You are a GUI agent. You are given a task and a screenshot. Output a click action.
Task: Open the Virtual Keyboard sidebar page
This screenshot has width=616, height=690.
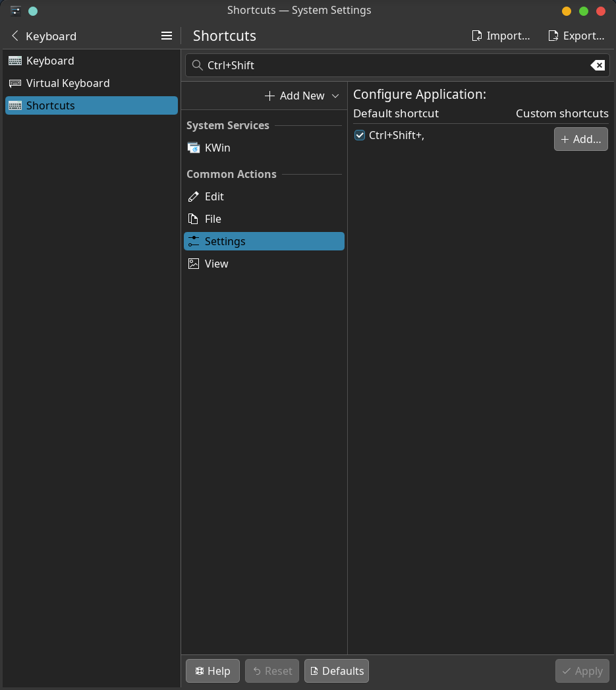92,83
